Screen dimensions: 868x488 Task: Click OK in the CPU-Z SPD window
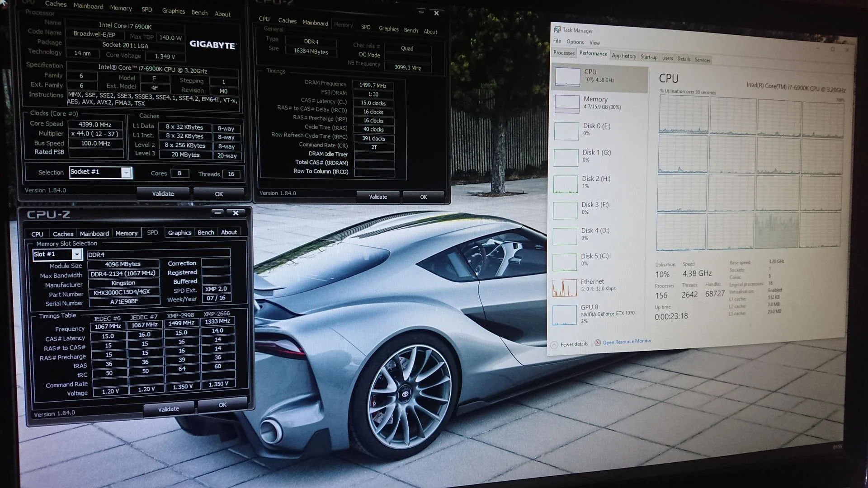[222, 405]
